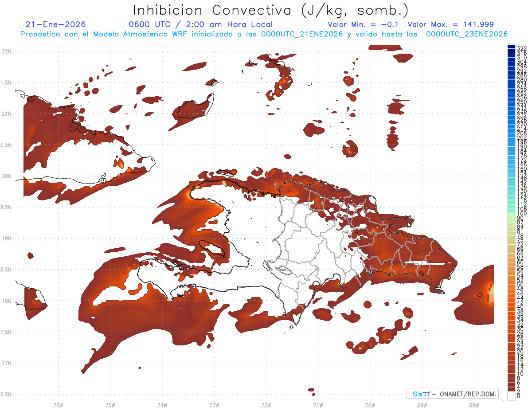Click the '0' value on the color scale
This screenshot has width=532, height=411.
point(519,396)
